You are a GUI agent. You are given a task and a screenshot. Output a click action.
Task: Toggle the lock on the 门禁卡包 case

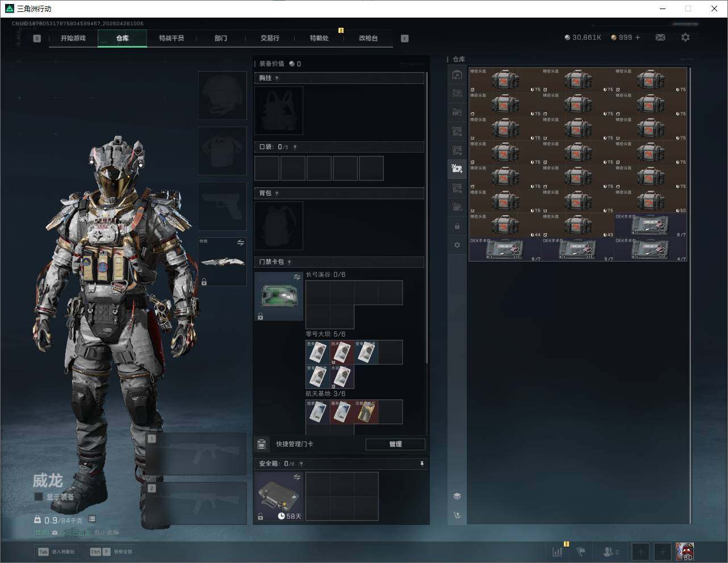tap(260, 316)
